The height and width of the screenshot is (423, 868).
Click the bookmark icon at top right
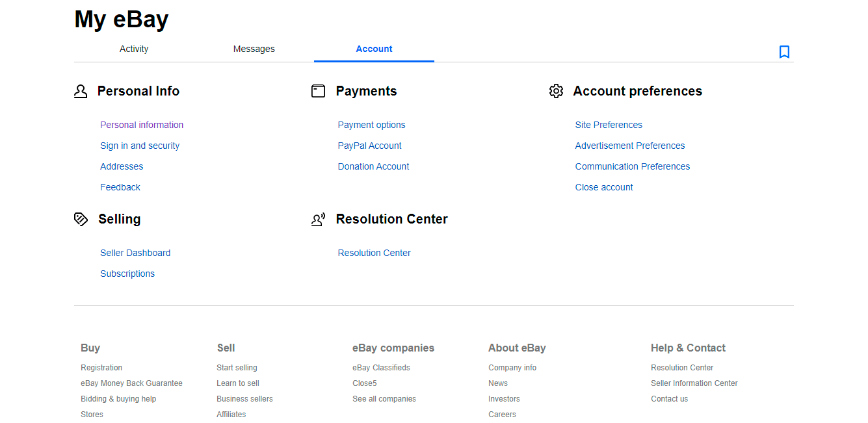[x=784, y=52]
